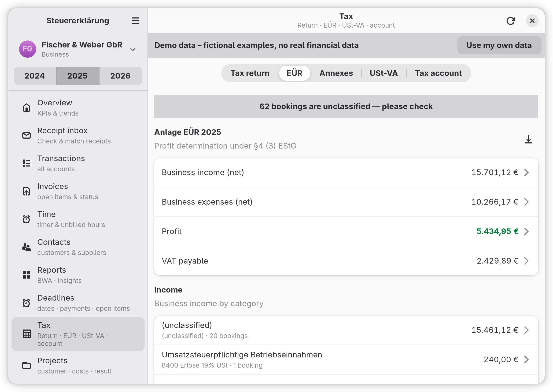Click the Deadlines clock icon
553x392 pixels.
tap(27, 303)
